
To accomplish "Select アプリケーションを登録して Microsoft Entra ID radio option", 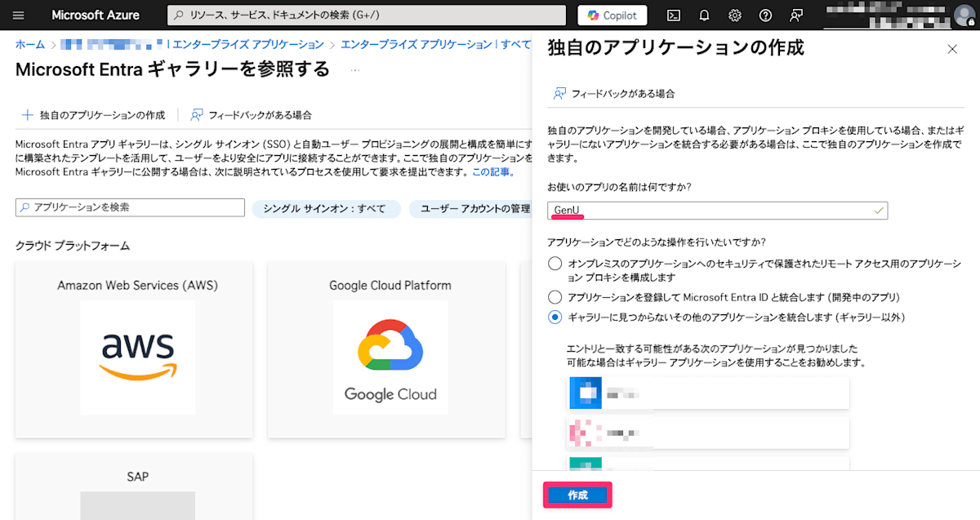I will (555, 296).
